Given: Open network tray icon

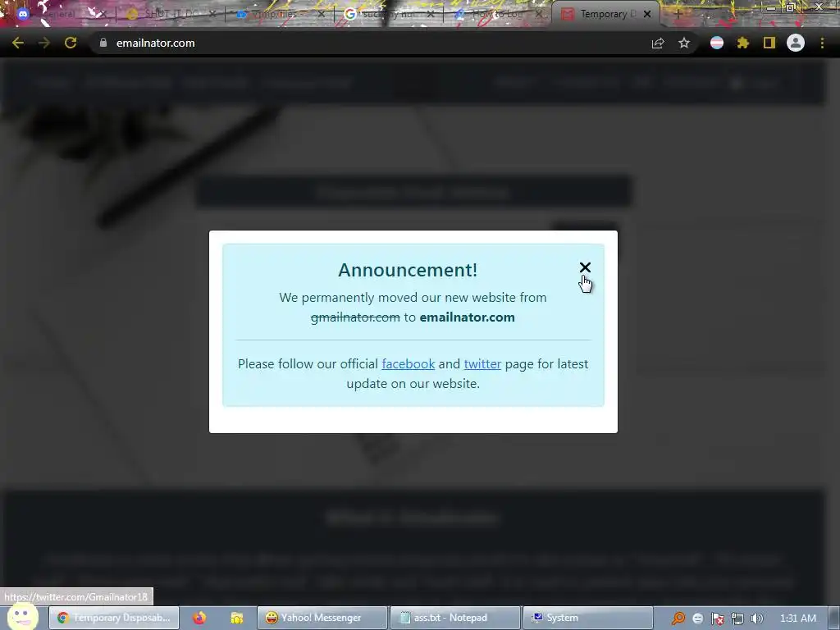Looking at the screenshot, I should [x=737, y=619].
